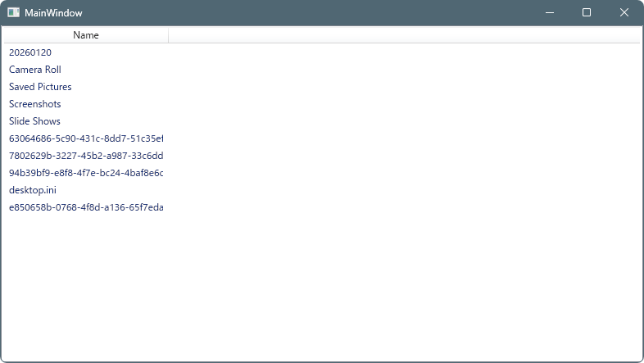Highlight the Screenshots entry
Viewport: 644px width, 363px height.
[35, 104]
